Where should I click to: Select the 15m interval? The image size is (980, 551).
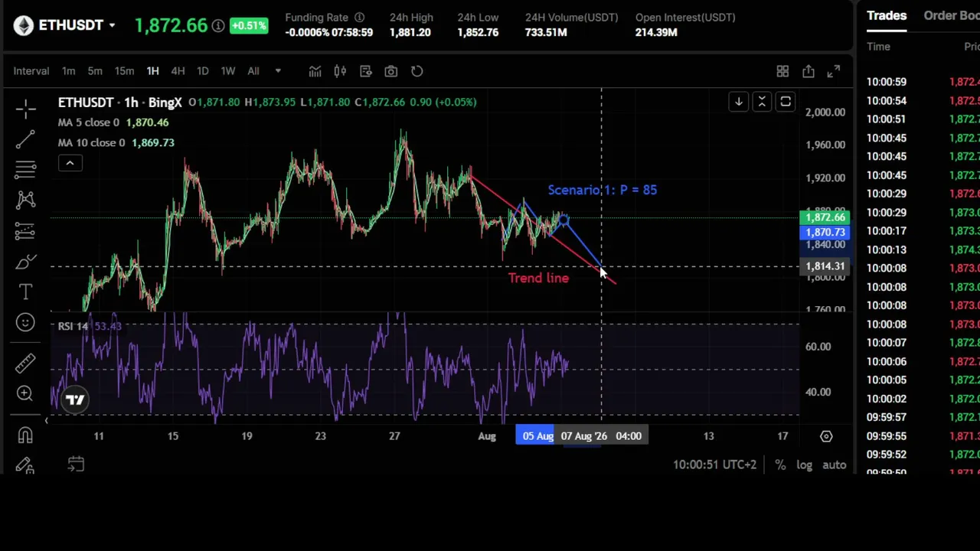point(124,71)
